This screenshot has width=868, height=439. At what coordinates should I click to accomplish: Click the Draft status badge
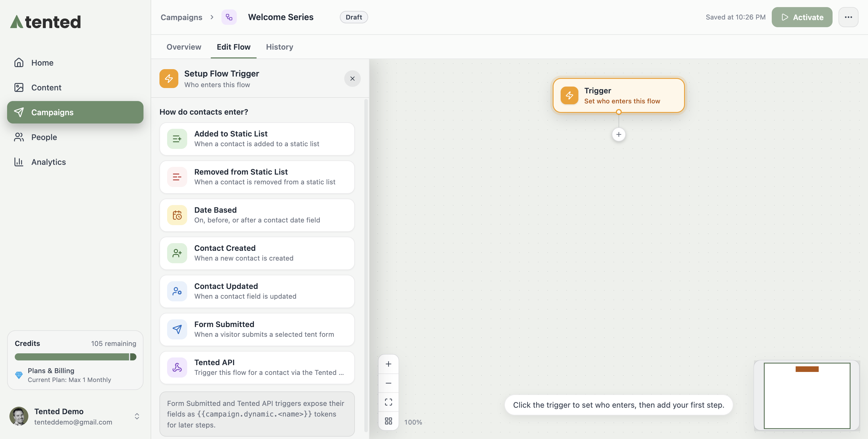354,17
